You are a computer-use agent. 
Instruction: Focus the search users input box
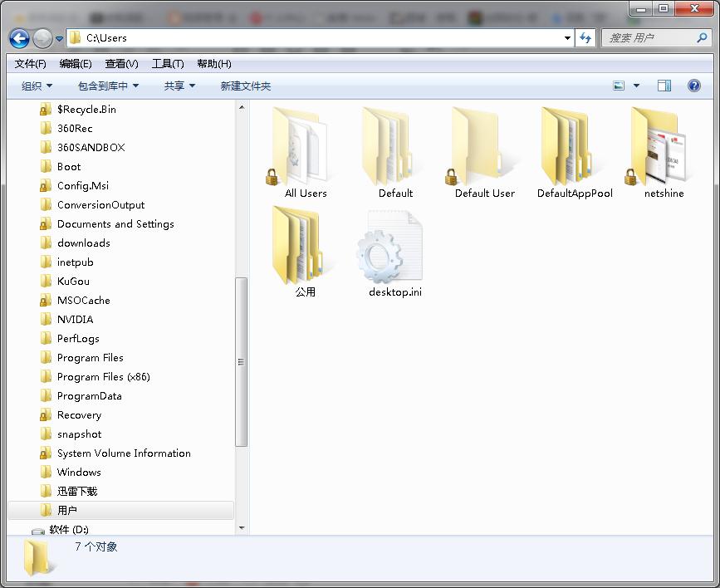pos(649,38)
